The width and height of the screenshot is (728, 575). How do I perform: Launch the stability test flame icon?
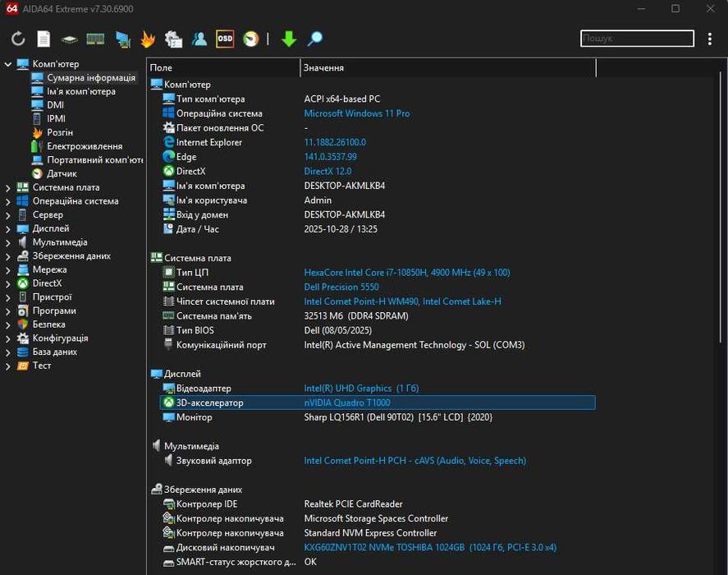tap(148, 39)
